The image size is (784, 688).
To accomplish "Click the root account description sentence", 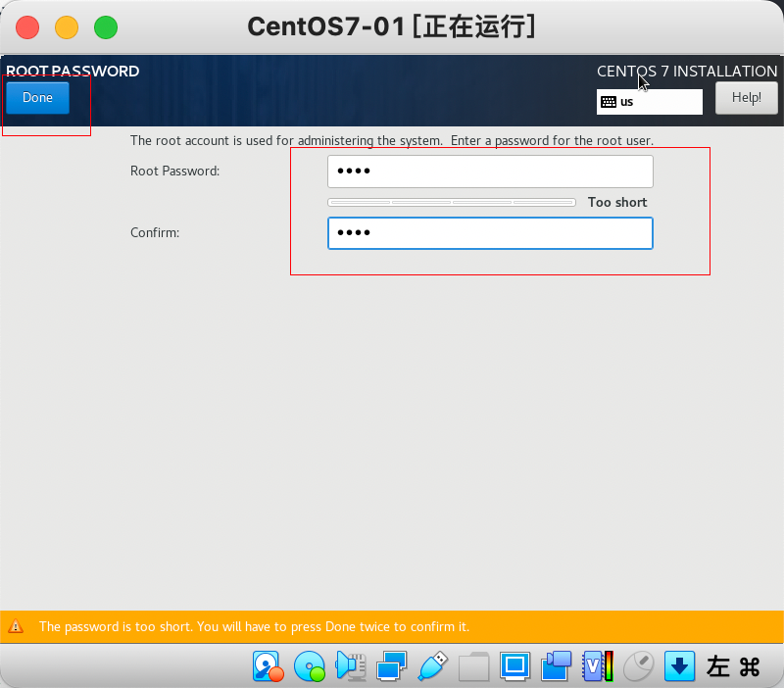I will (x=391, y=140).
